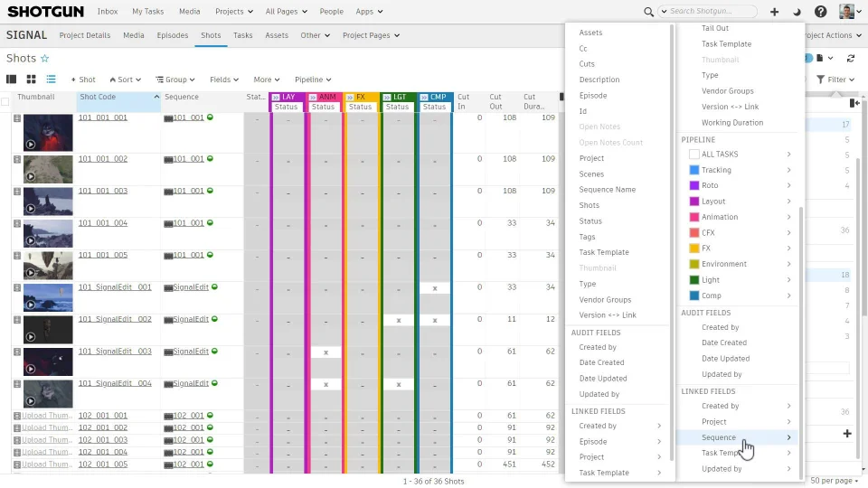Open shot link 101_SignalEdit_001
Image resolution: width=868 pixels, height=488 pixels.
pos(115,287)
